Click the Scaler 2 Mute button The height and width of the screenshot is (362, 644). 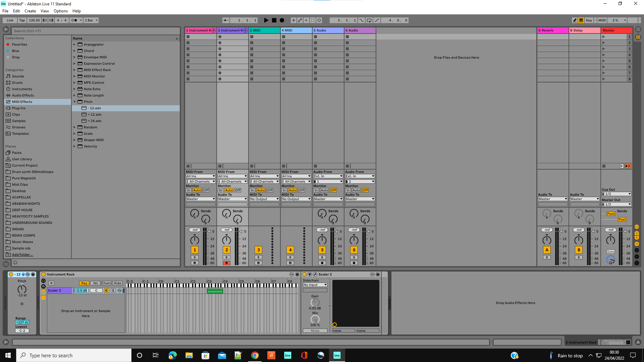(315, 331)
